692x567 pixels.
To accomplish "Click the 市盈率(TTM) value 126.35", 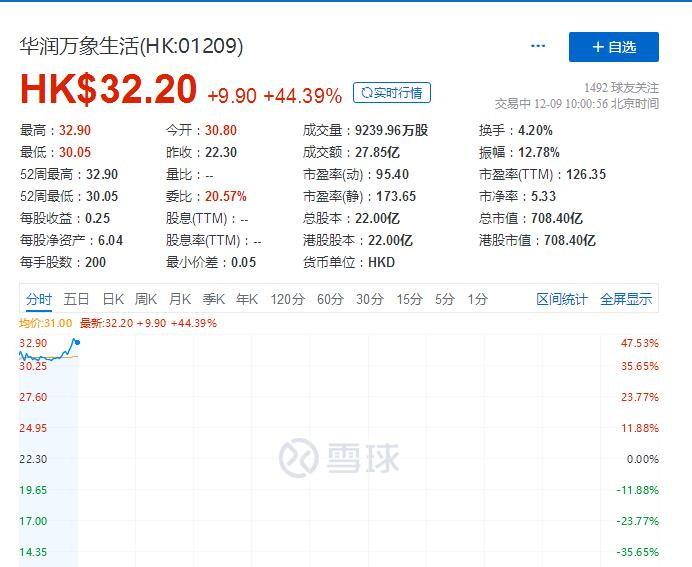I will pos(586,174).
